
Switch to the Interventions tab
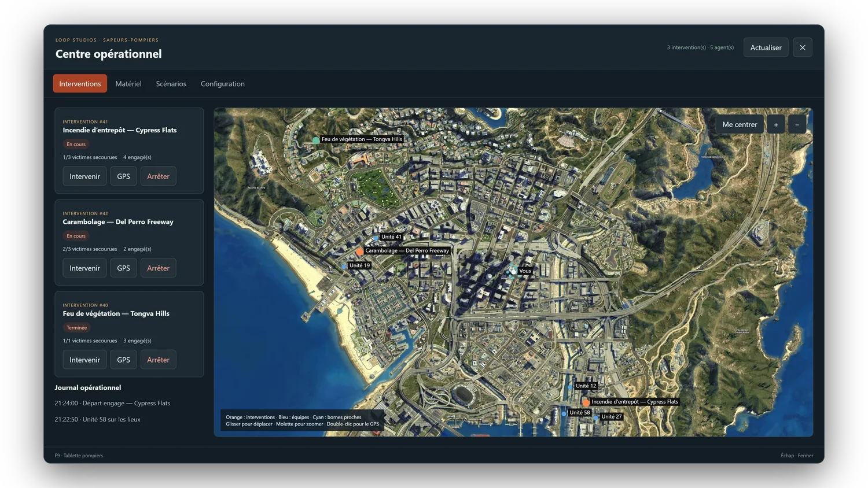pyautogui.click(x=80, y=84)
